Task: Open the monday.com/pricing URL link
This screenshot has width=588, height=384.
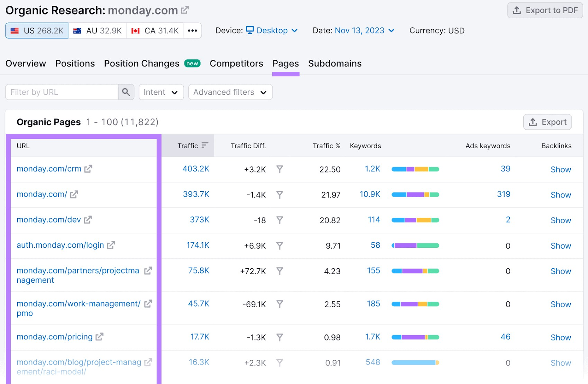Action: [54, 337]
